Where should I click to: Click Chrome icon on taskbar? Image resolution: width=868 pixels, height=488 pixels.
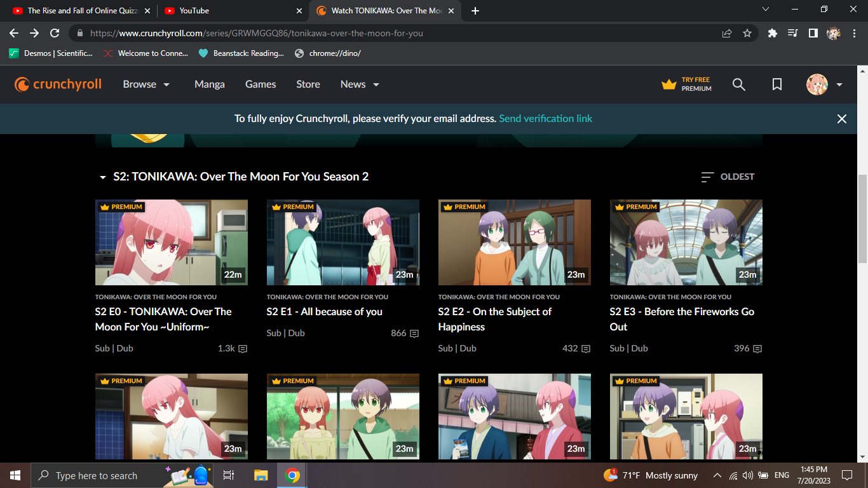click(292, 475)
